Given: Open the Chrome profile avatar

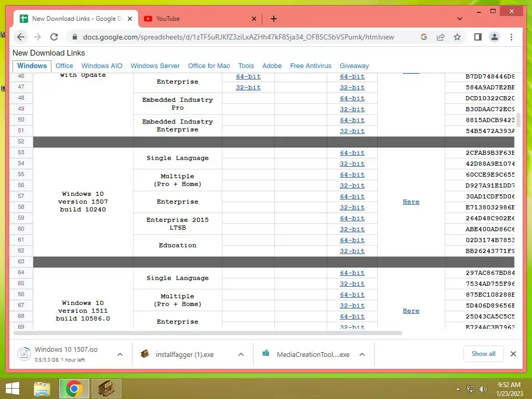Looking at the screenshot, I should click(x=495, y=37).
